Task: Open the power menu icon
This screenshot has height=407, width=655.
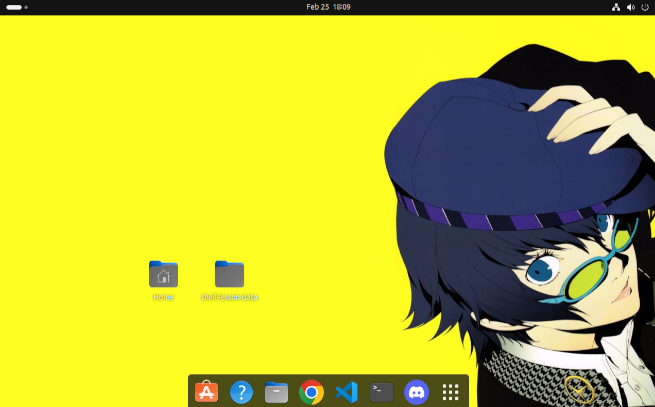Action: pos(645,7)
